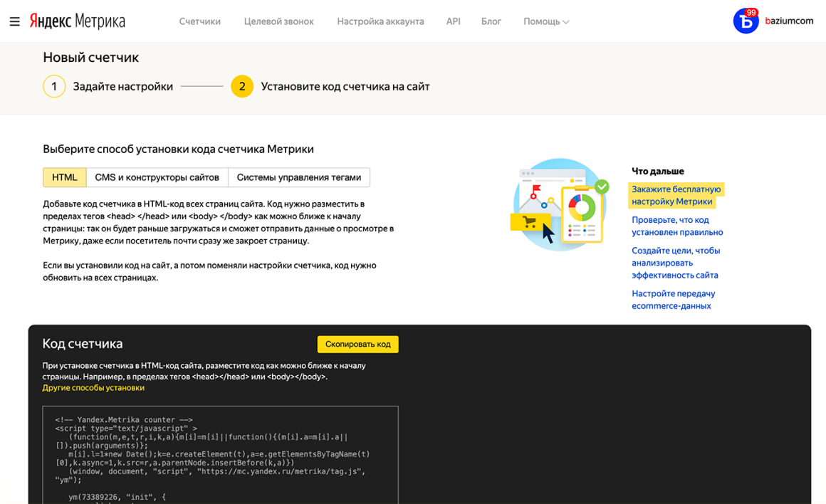Click the baziumcom username

coord(789,21)
